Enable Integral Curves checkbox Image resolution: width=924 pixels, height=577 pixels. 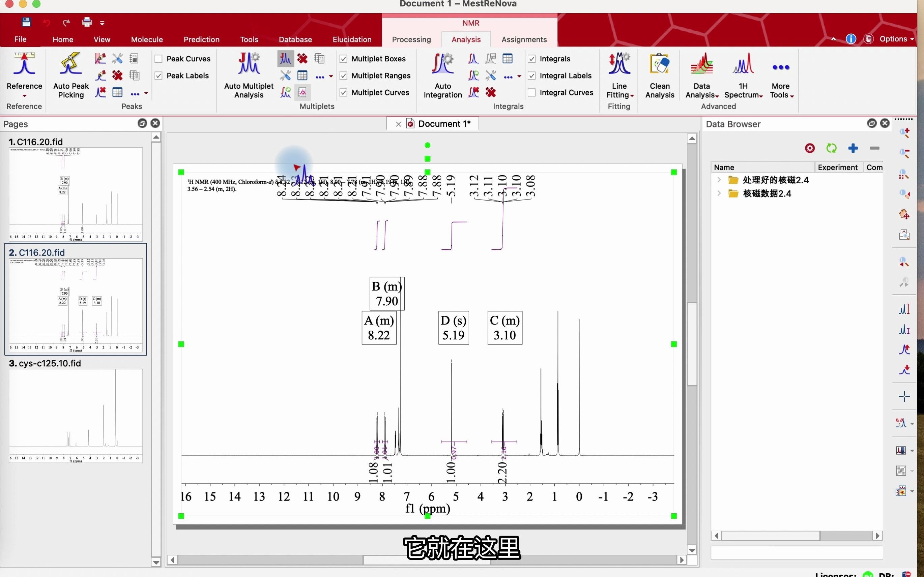[x=531, y=92]
